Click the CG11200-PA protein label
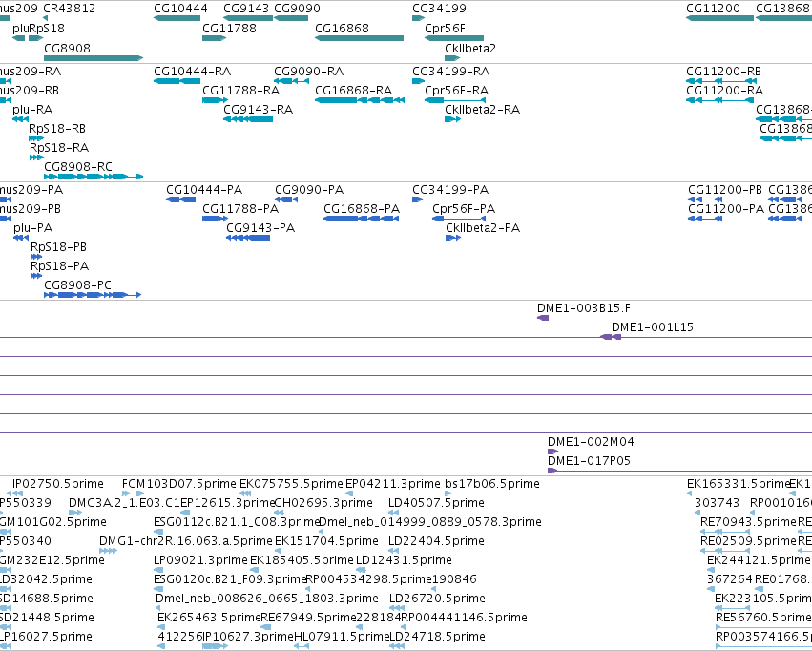Image resolution: width=812 pixels, height=651 pixels. pos(725,209)
